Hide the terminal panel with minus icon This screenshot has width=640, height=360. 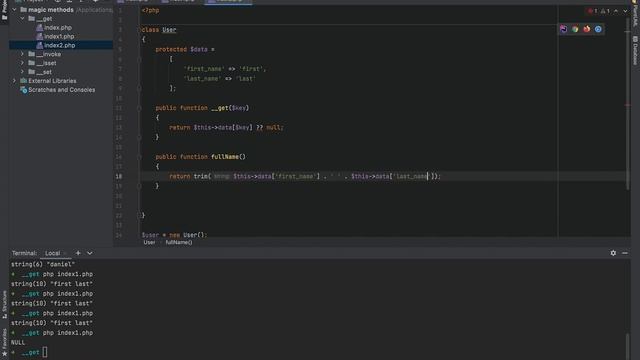625,253
